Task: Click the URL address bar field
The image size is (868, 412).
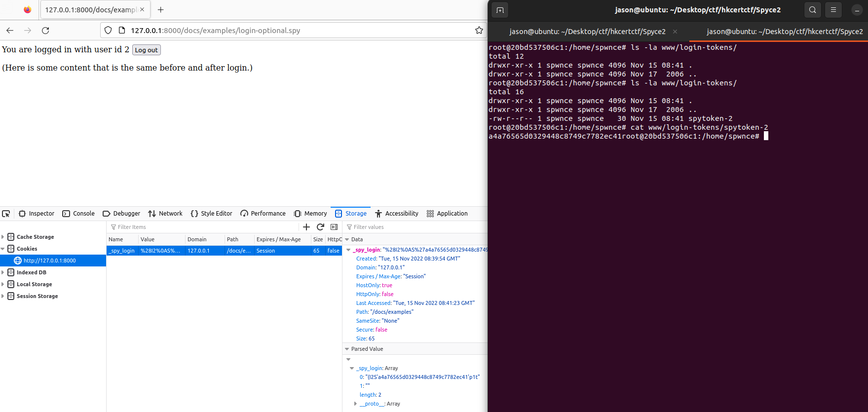Action: pos(294,30)
